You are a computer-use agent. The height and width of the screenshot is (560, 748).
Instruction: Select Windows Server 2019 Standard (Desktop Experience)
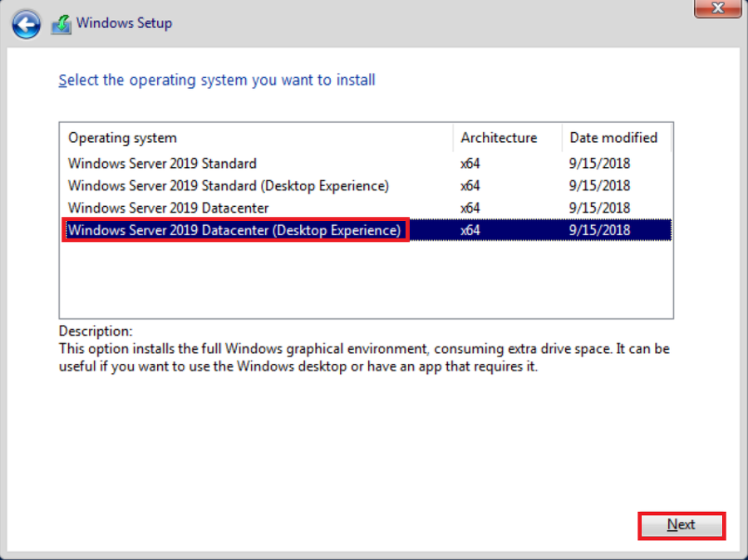(x=366, y=185)
